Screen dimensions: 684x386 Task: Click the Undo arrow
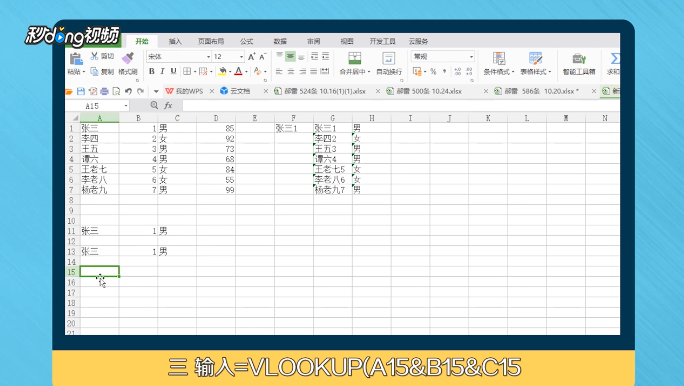click(x=128, y=91)
